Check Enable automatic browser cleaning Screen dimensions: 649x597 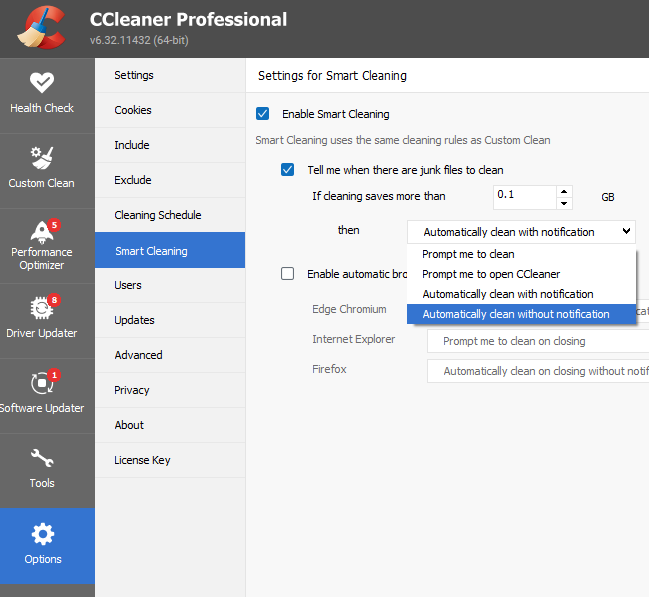[x=287, y=274]
